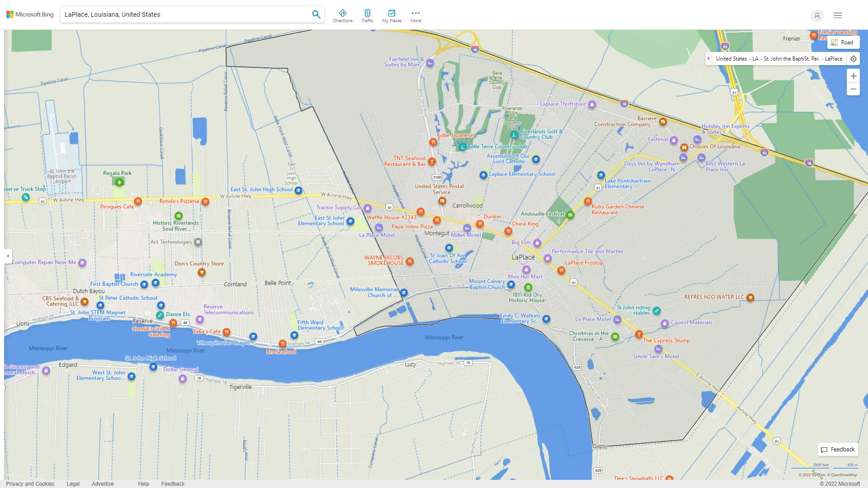The height and width of the screenshot is (488, 868).
Task: Zoom in with the plus button
Action: (x=853, y=76)
